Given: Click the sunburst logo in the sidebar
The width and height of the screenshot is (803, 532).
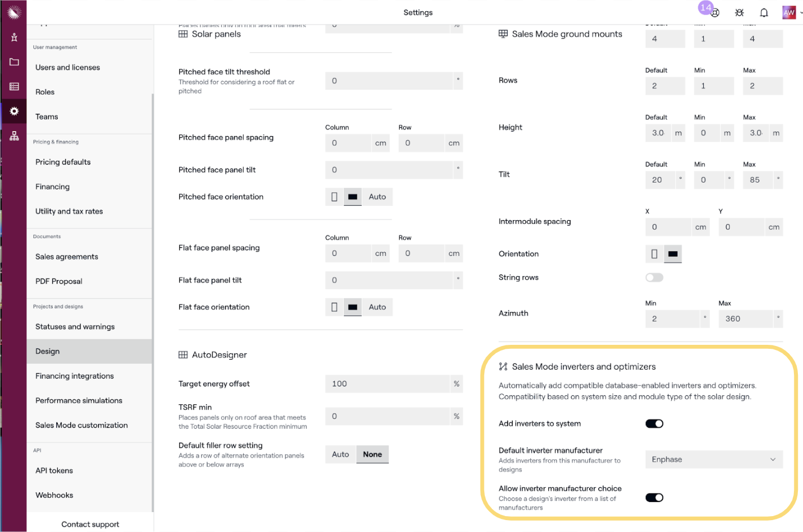Looking at the screenshot, I should pyautogui.click(x=14, y=12).
